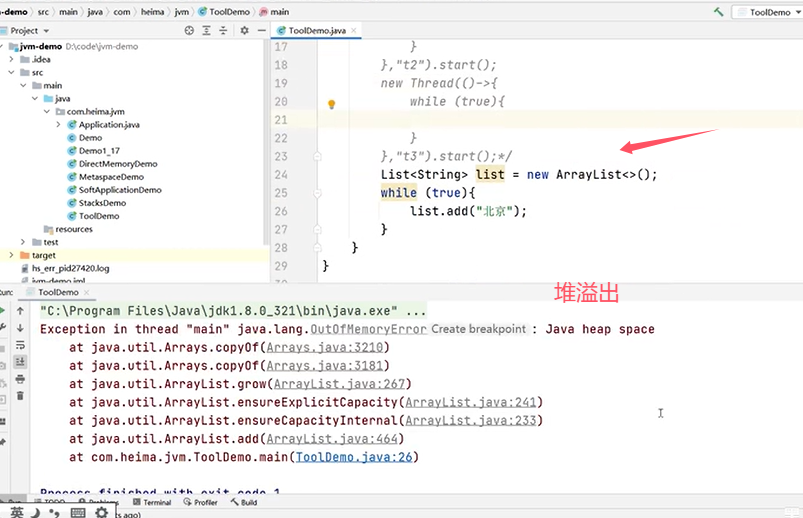The height and width of the screenshot is (518, 803).
Task: Open the Profiler tool window
Action: (x=201, y=502)
